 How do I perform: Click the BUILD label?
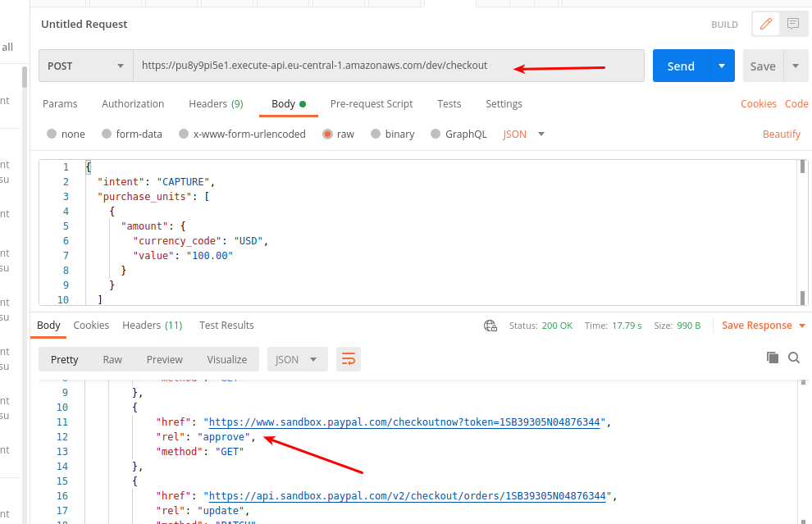[x=724, y=25]
